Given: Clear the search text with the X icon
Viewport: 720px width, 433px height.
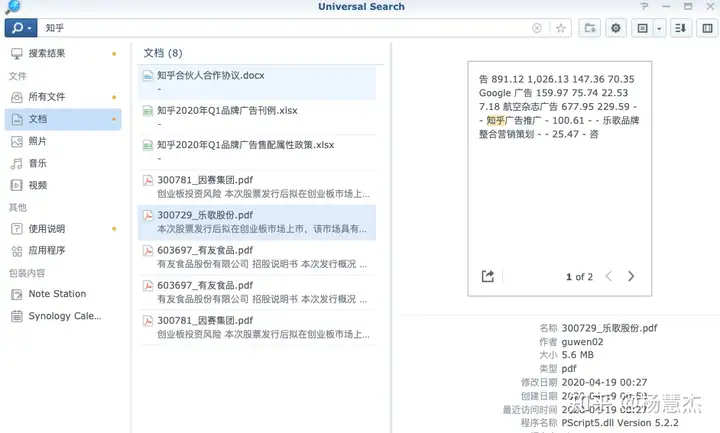Looking at the screenshot, I should pos(537,28).
